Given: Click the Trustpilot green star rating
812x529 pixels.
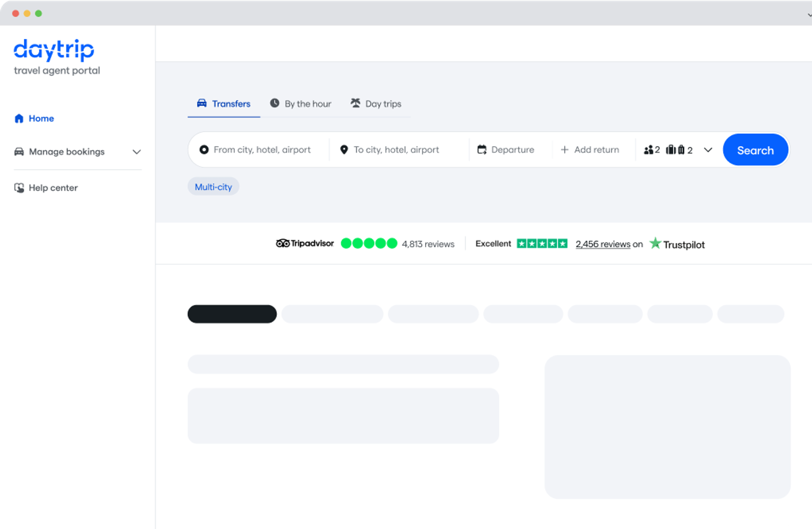Looking at the screenshot, I should [x=542, y=243].
